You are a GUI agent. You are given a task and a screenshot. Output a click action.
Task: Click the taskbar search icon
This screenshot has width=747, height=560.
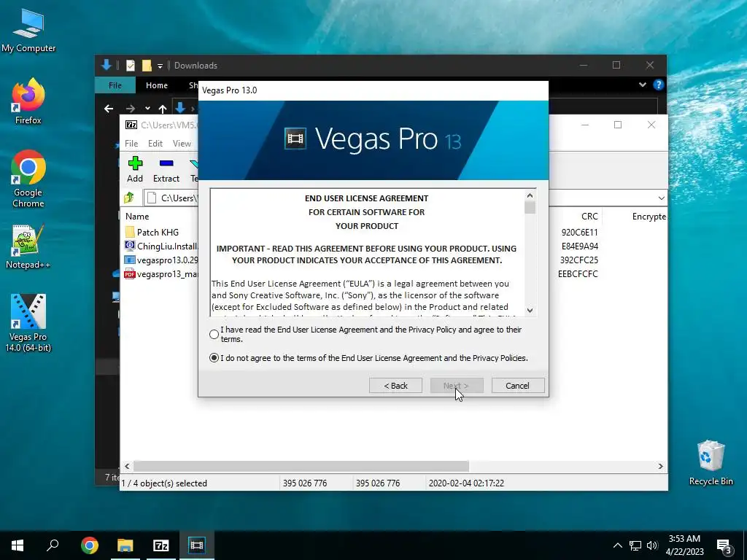(53, 545)
